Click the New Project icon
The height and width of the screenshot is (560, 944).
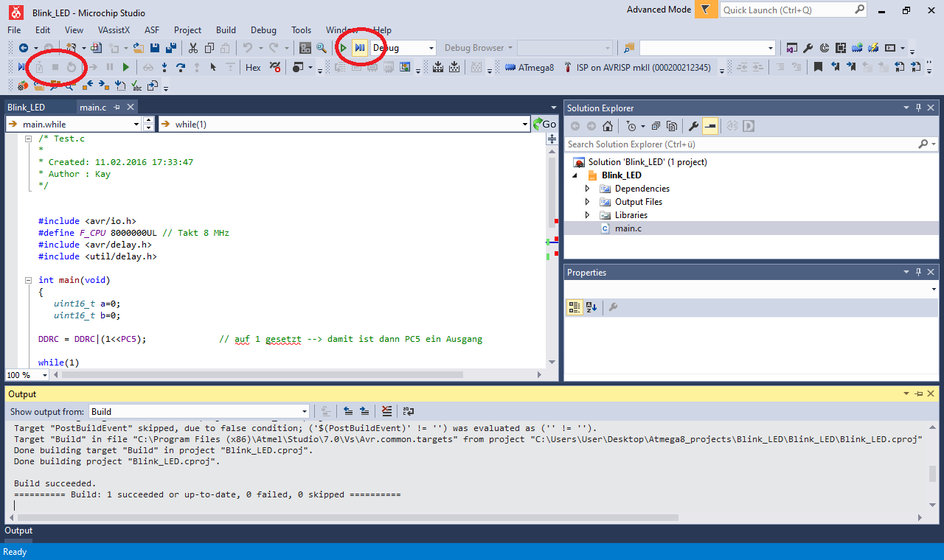pos(72,48)
